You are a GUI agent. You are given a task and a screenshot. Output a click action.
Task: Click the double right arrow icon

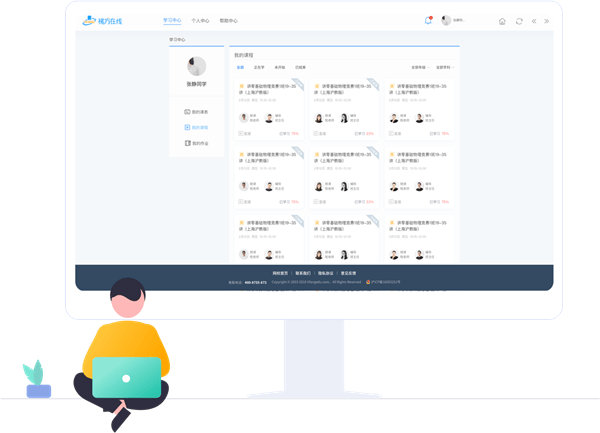click(546, 21)
